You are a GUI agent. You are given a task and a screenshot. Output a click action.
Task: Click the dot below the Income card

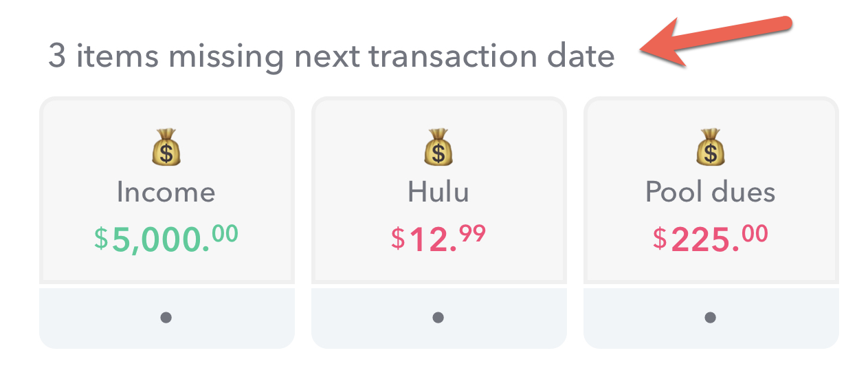(x=166, y=318)
